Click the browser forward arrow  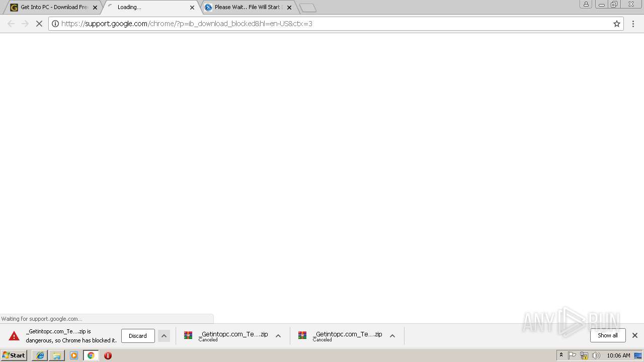tap(25, 24)
